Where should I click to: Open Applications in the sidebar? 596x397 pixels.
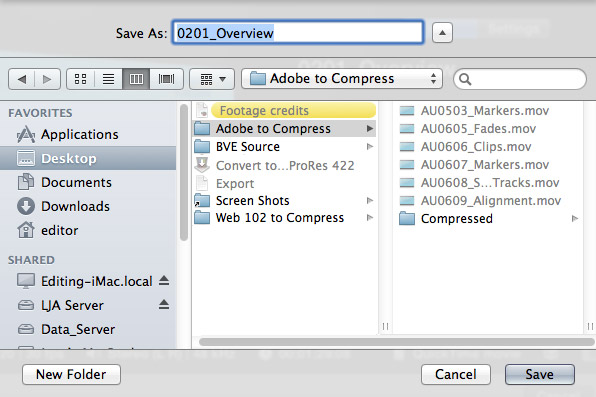pos(88,135)
